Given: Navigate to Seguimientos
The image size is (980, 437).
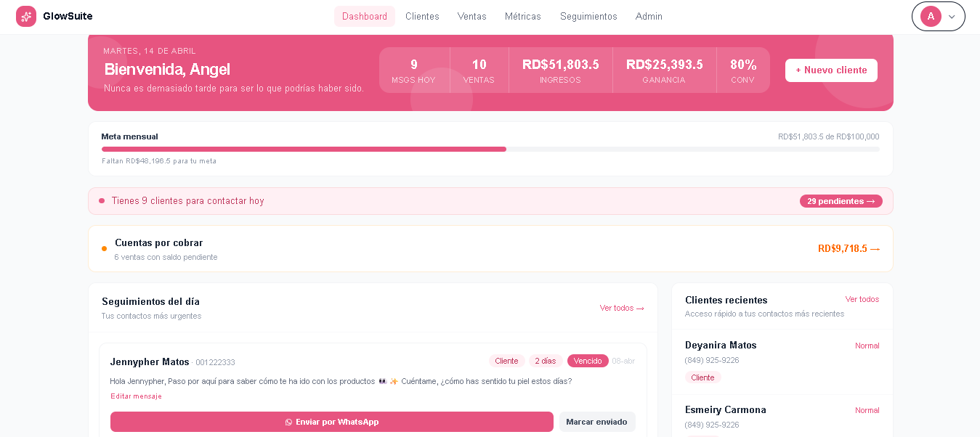Looking at the screenshot, I should click(x=588, y=16).
